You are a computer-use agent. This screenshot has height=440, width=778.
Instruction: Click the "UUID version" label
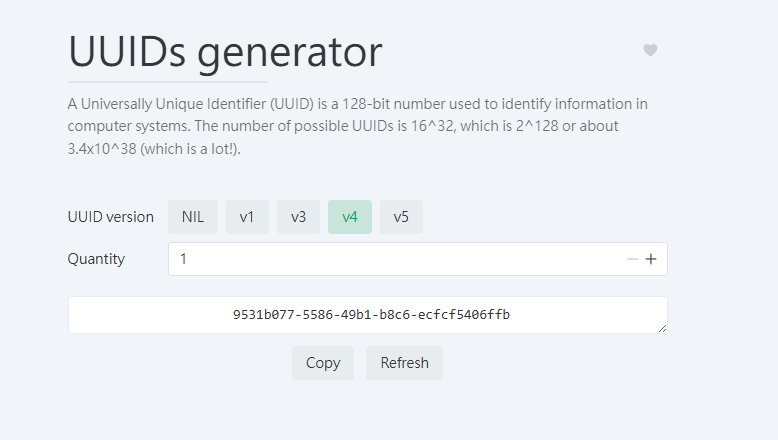pyautogui.click(x=111, y=217)
